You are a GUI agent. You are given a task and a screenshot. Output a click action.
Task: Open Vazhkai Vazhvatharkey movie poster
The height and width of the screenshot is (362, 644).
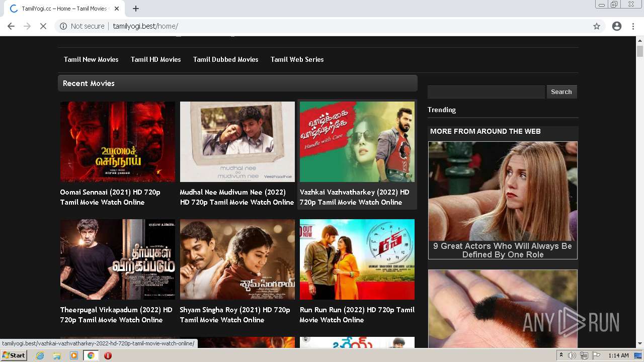[x=357, y=142]
